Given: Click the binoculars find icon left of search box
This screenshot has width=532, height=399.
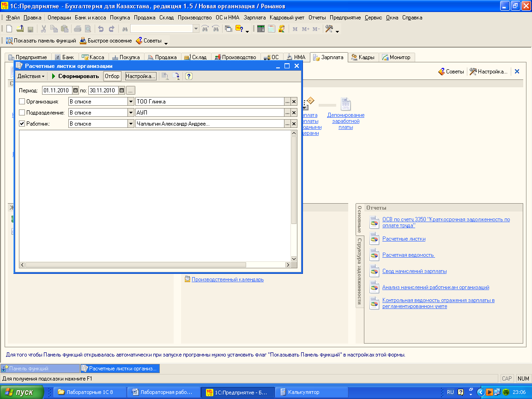Looking at the screenshot, I should pos(125,29).
